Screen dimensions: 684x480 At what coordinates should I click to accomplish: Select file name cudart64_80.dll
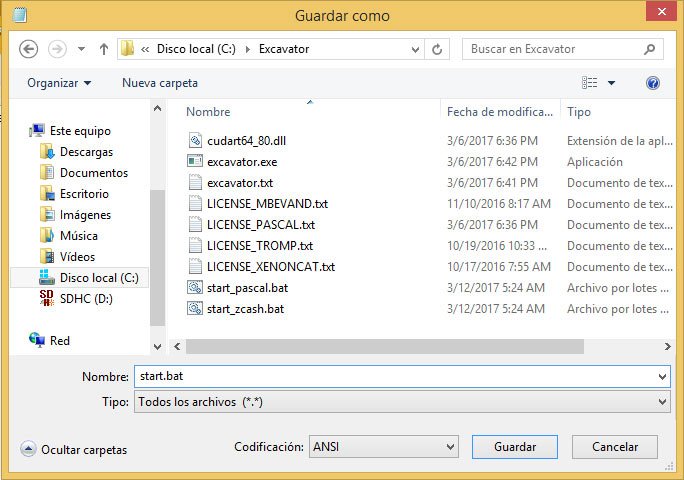(x=246, y=141)
